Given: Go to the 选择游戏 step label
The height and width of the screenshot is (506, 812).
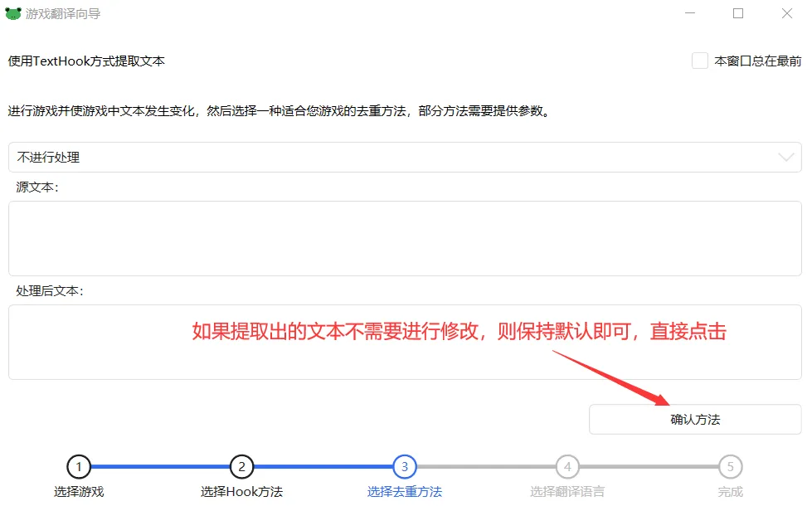Looking at the screenshot, I should (79, 491).
